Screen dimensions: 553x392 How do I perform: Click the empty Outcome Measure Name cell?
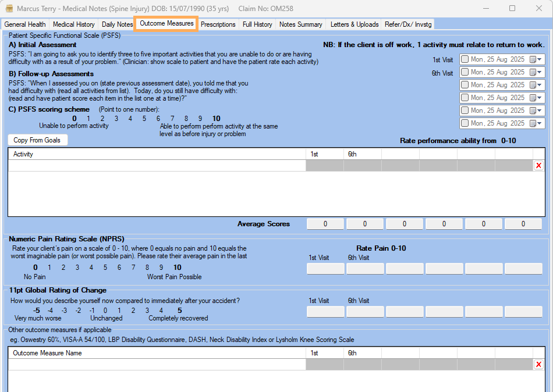click(x=157, y=365)
